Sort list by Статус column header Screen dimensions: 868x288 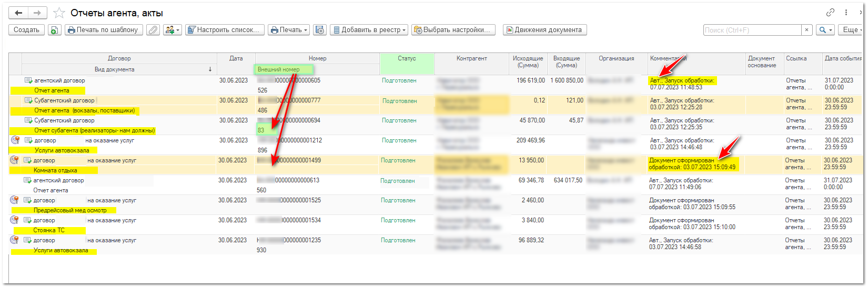[407, 58]
